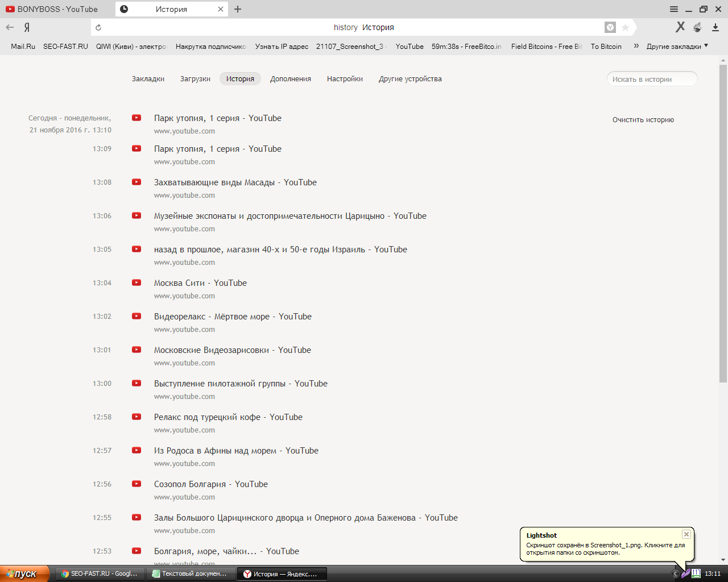Click the Yandex 'Я' home icon
Viewport: 728px width, 582px height.
(x=27, y=27)
